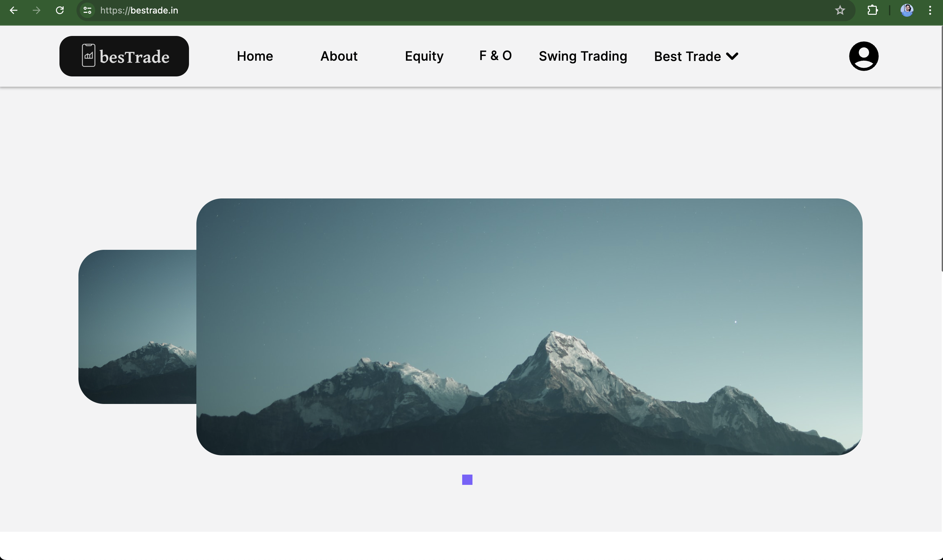
Task: Open the browser extensions puzzle icon
Action: (x=872, y=10)
